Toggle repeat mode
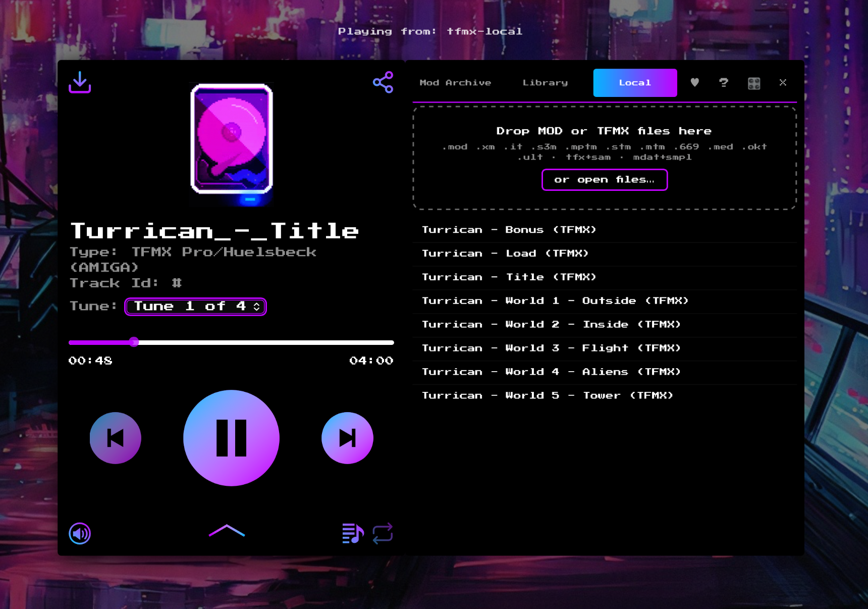This screenshot has height=609, width=868. point(383,533)
